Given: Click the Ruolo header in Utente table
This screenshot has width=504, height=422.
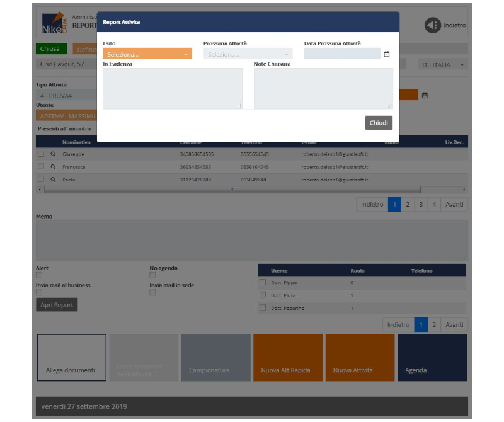Looking at the screenshot, I should click(x=357, y=271).
